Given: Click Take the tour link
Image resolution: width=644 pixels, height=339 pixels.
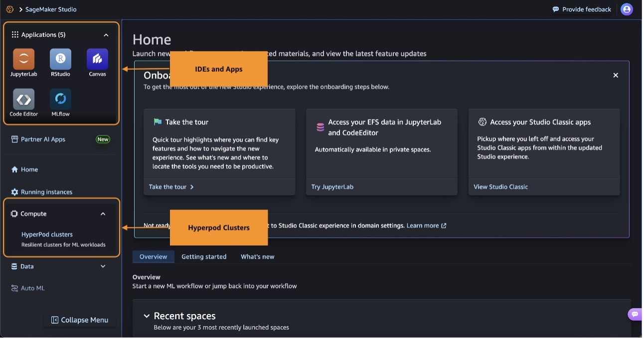Looking at the screenshot, I should (171, 187).
